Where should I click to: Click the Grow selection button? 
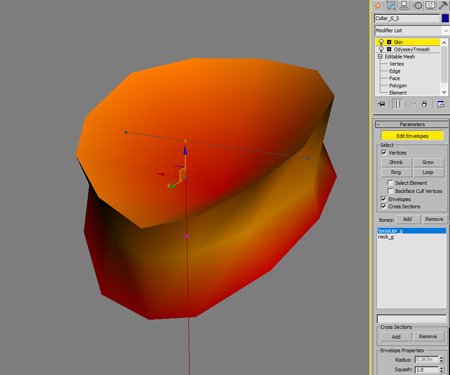428,162
